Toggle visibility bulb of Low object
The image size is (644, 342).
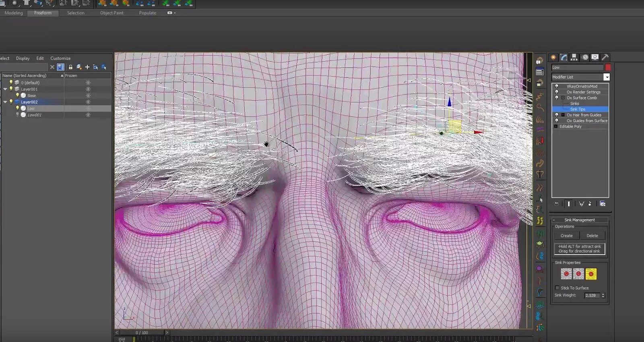(x=17, y=108)
